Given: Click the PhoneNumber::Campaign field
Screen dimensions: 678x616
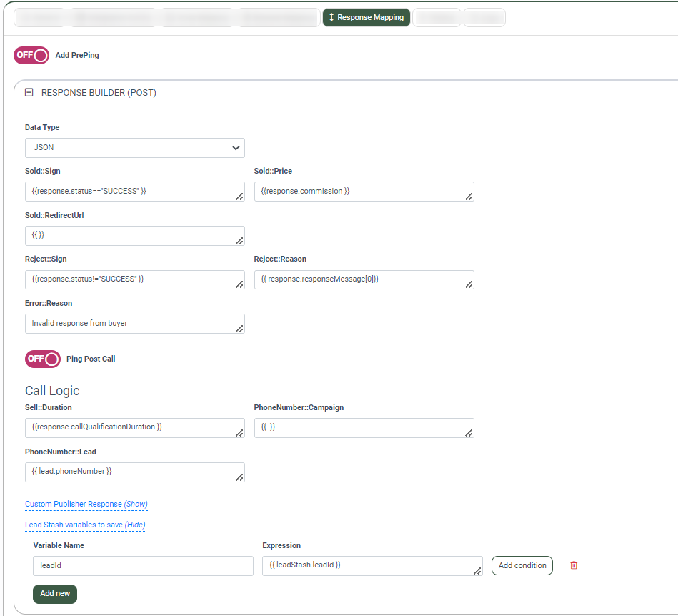Looking at the screenshot, I should 364,428.
